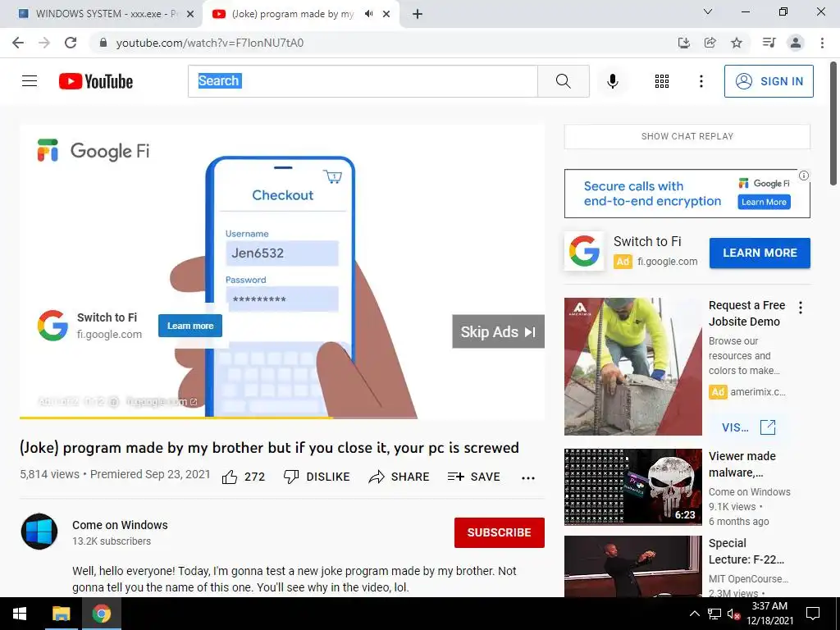Go back with the browser back arrow
Screen dimensions: 840x630
click(x=18, y=43)
